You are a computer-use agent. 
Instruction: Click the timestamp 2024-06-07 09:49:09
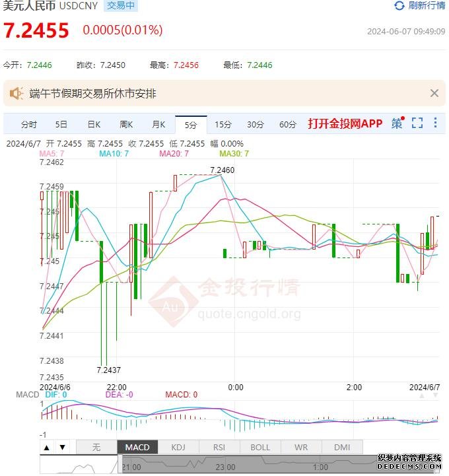tap(406, 32)
